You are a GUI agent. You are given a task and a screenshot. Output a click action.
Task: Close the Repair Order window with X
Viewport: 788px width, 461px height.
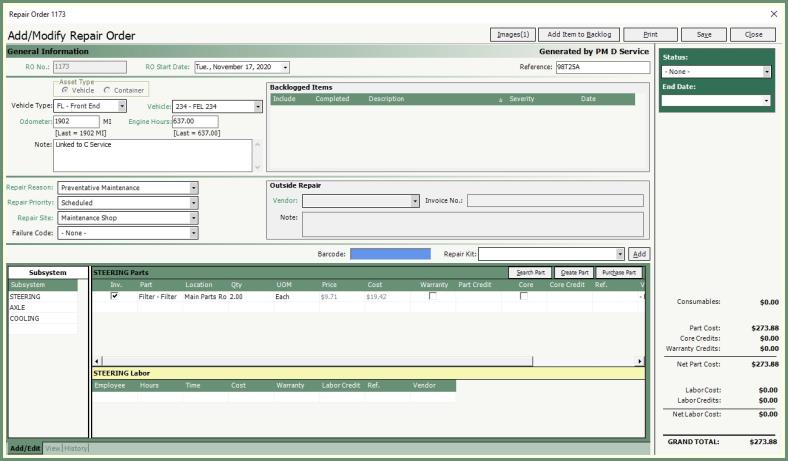point(773,13)
